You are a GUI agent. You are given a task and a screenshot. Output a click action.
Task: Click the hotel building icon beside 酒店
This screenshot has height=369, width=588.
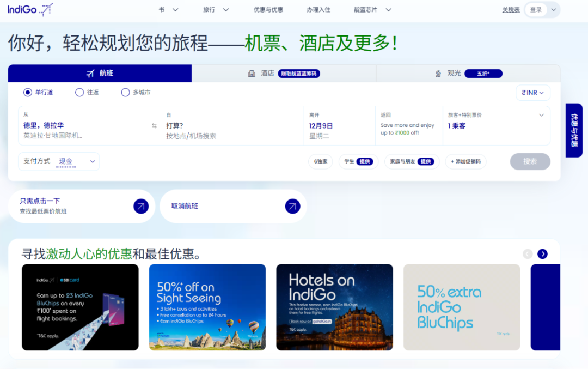tap(252, 74)
